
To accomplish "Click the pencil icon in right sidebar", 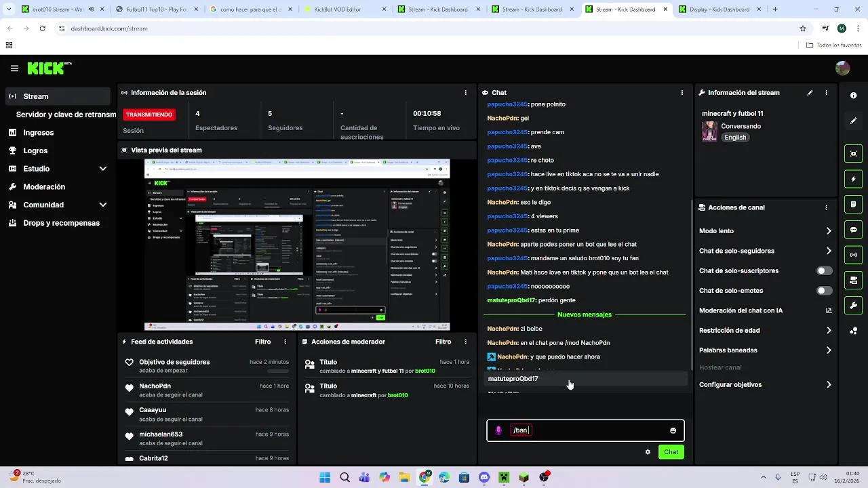I will (x=853, y=121).
